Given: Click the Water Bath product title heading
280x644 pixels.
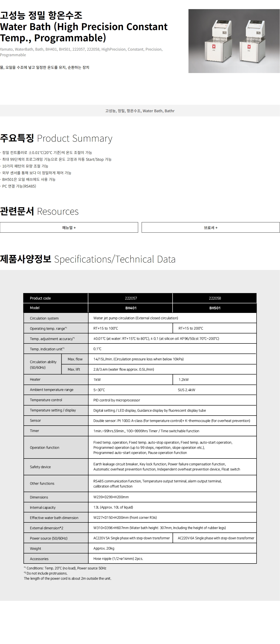Looking at the screenshot, I should coord(84,27).
